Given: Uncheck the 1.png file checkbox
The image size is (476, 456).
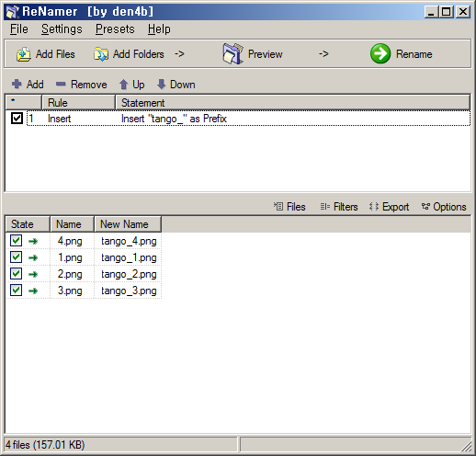Looking at the screenshot, I should pos(16,257).
